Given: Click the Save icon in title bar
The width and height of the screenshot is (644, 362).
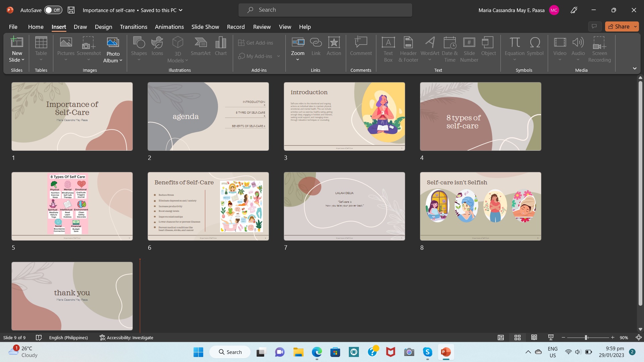Looking at the screenshot, I should [x=71, y=10].
